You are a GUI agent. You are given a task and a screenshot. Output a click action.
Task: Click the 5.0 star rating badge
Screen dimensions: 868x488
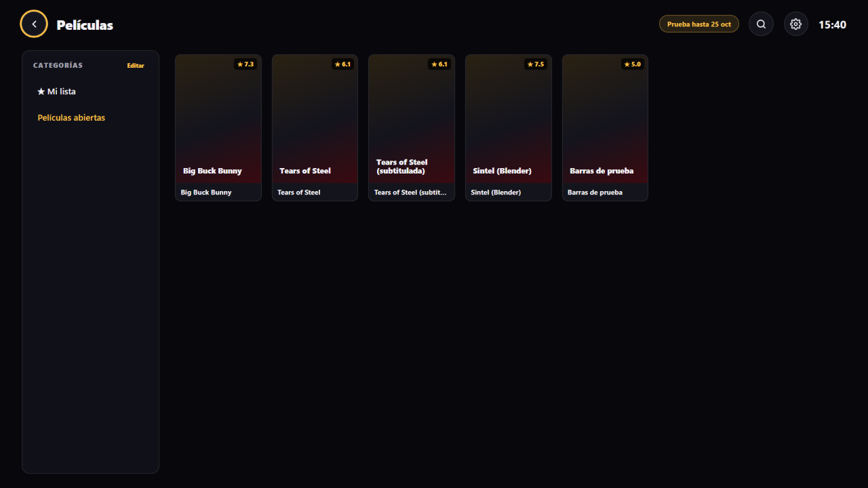coord(632,64)
